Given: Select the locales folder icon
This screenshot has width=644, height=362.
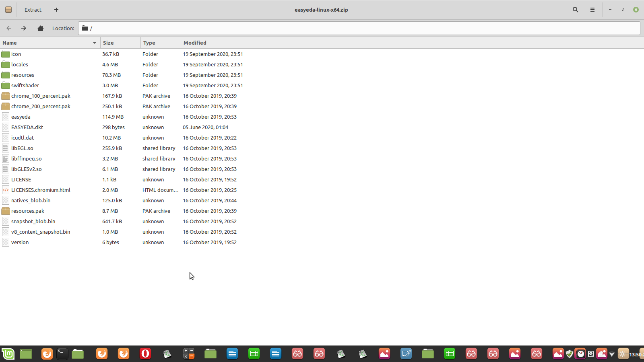Looking at the screenshot, I should point(6,64).
